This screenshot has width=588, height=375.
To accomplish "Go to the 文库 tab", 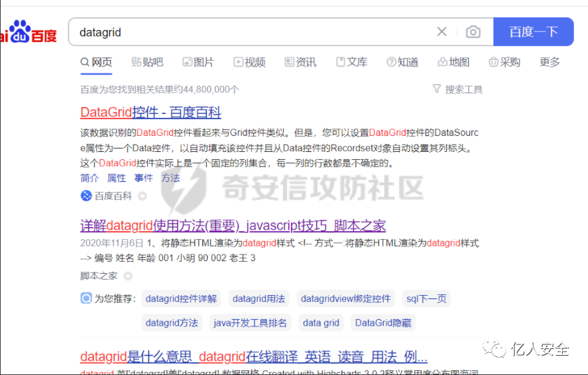I will click(x=352, y=62).
